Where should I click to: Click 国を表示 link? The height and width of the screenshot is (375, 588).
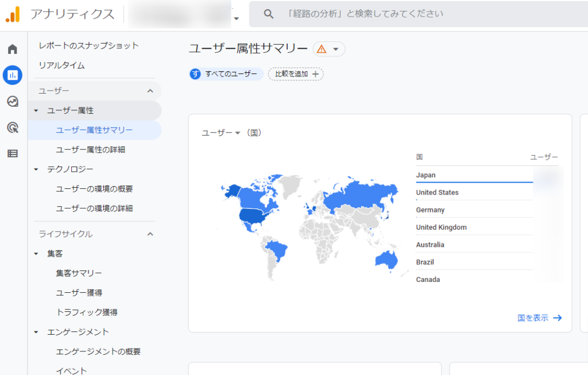pyautogui.click(x=539, y=318)
